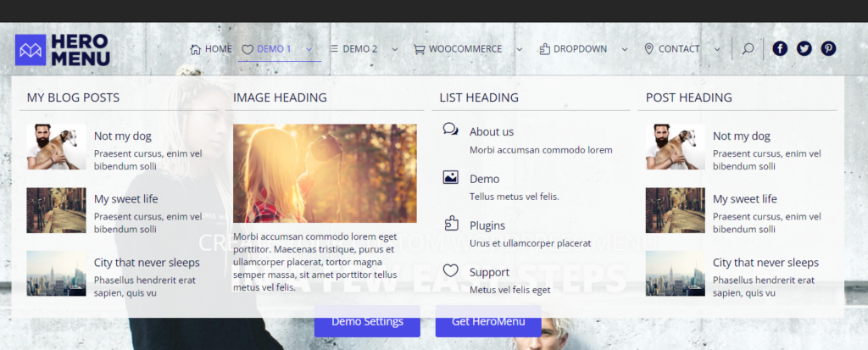Click 'Morbi accumsan commodo lorem' under About us

[541, 150]
